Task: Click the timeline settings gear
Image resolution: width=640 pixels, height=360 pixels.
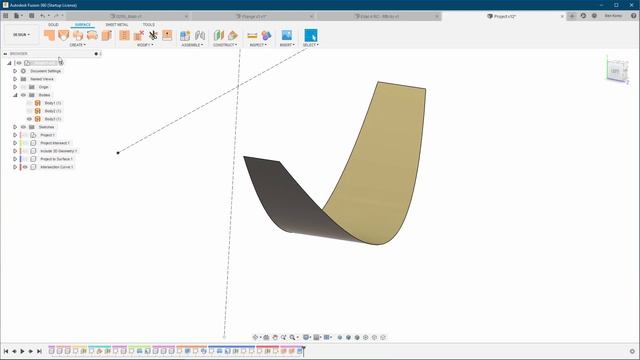Action: pyautogui.click(x=632, y=351)
